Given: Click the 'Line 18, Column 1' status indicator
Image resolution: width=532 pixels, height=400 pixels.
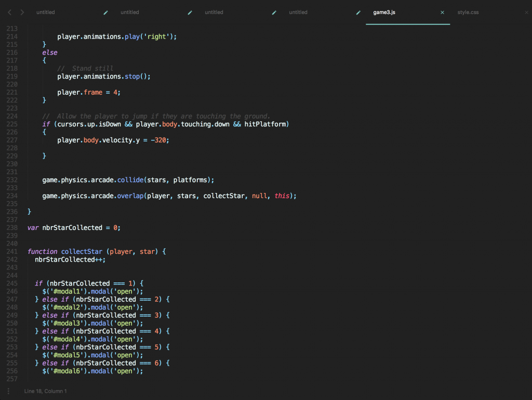Looking at the screenshot, I should coord(46,391).
